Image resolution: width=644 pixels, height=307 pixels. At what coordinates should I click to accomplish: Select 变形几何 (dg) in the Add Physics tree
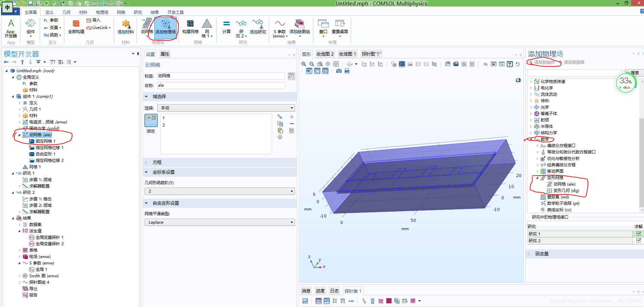(x=563, y=191)
